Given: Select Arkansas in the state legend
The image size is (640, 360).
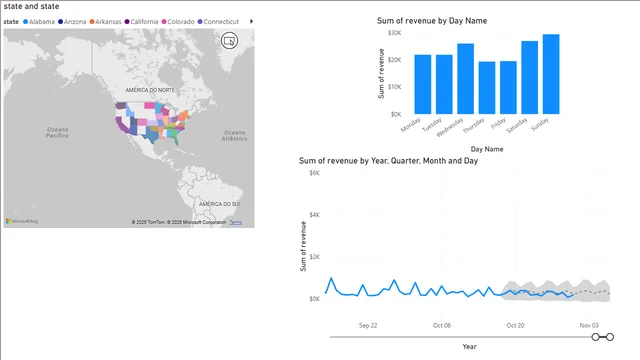Looking at the screenshot, I should point(105,22).
